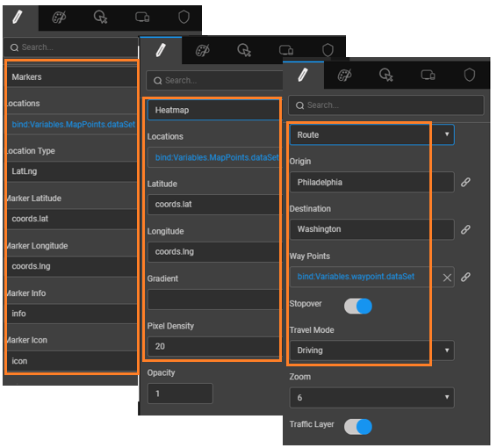Select the pencil properties tab in Markers panel
This screenshot has width=497, height=448.
[18, 17]
